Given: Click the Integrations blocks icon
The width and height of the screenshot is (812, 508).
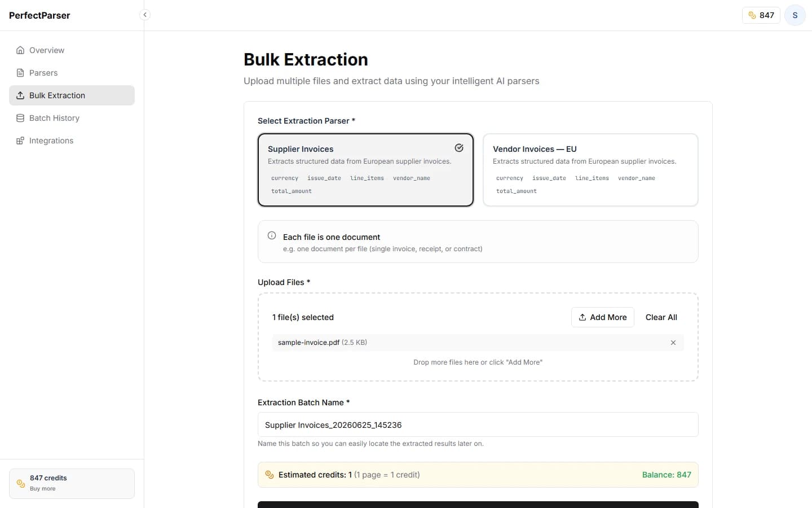Looking at the screenshot, I should (20, 141).
